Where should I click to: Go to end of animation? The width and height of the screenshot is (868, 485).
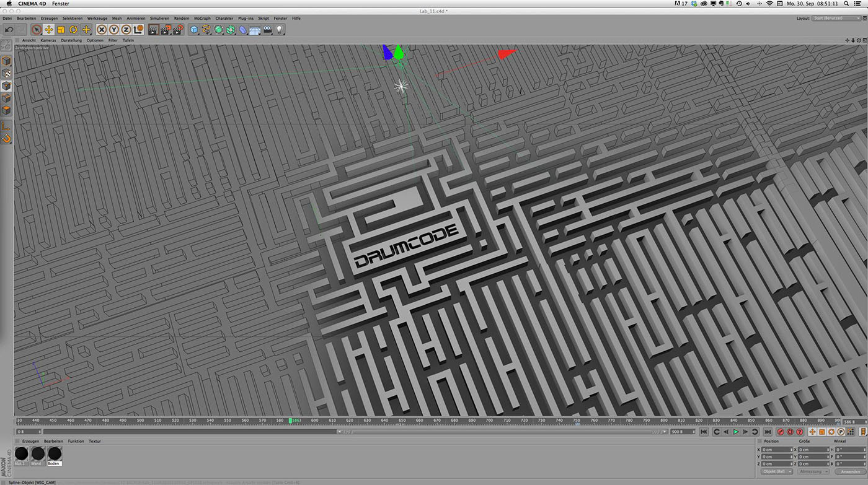[768, 432]
